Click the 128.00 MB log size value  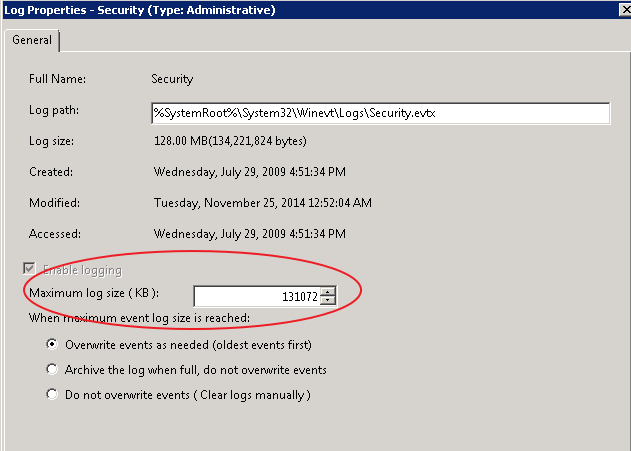pyautogui.click(x=230, y=141)
